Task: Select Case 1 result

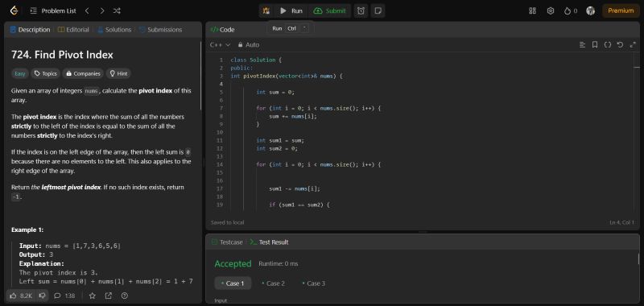Action: 233,283
